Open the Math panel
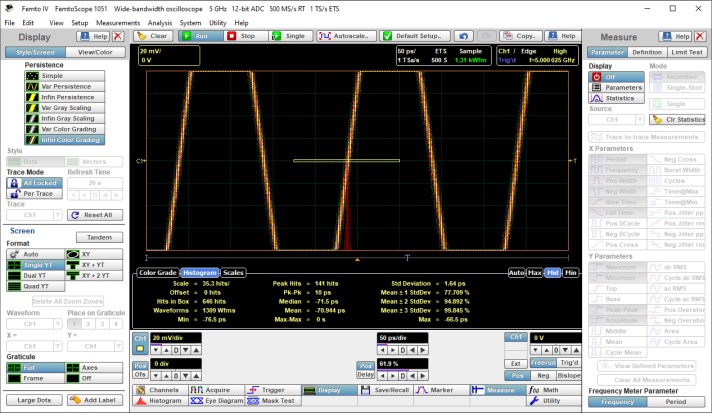Viewport: 712px width, 413px height. point(551,389)
